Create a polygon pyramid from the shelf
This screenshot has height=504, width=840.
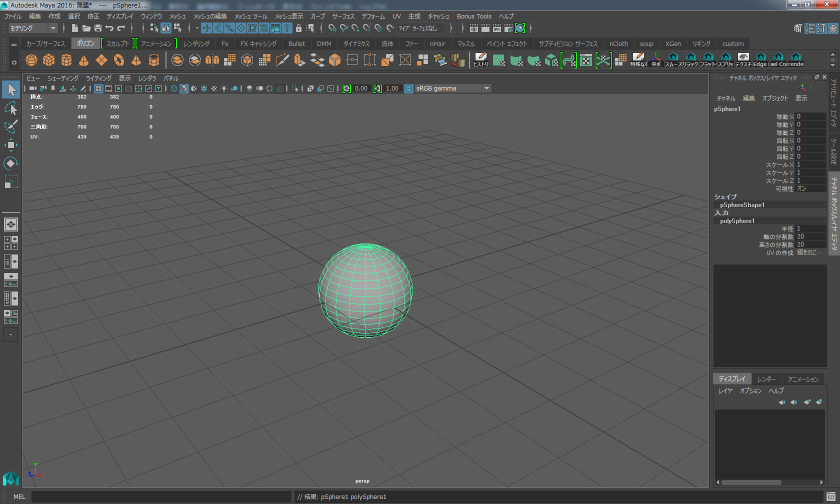pos(136,60)
